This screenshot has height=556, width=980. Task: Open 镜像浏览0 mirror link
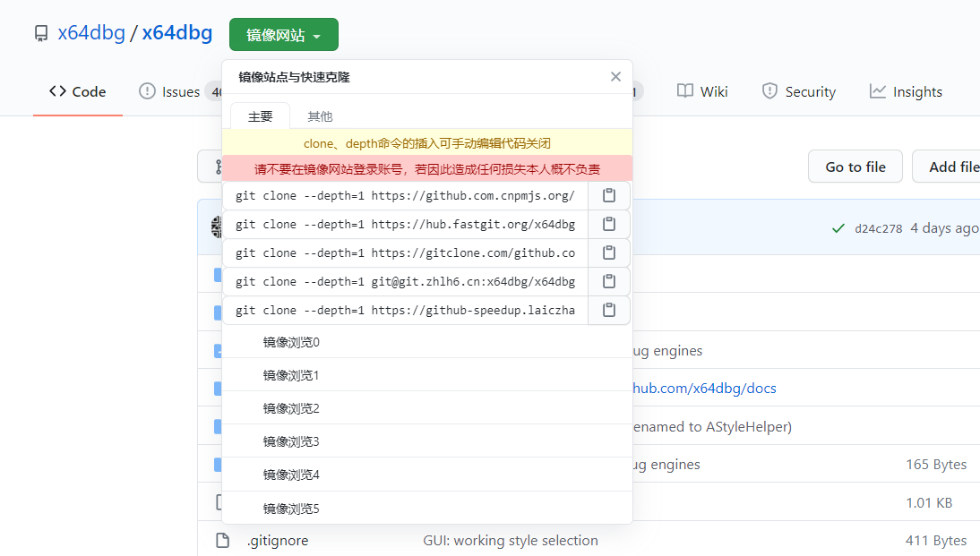point(427,342)
